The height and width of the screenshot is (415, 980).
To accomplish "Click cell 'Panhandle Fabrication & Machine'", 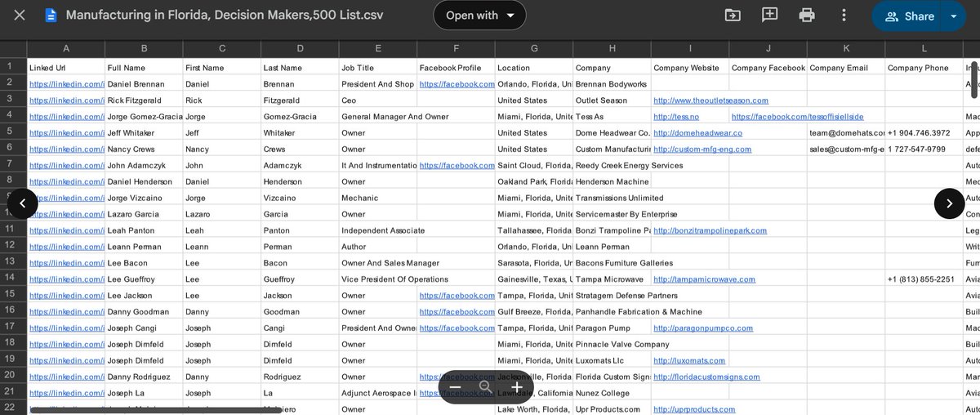I will pos(638,312).
